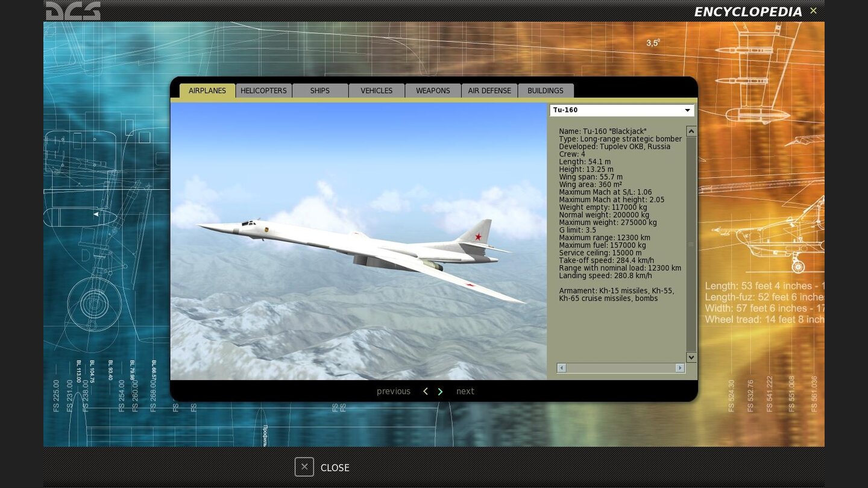Close the Encyclopedia with the yellow X

pyautogui.click(x=813, y=11)
